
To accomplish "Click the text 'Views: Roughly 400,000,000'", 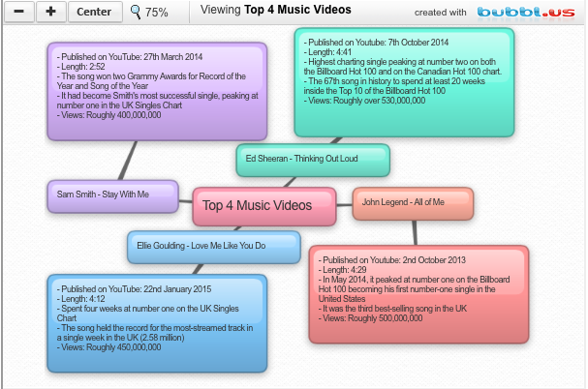I will pyautogui.click(x=108, y=115).
